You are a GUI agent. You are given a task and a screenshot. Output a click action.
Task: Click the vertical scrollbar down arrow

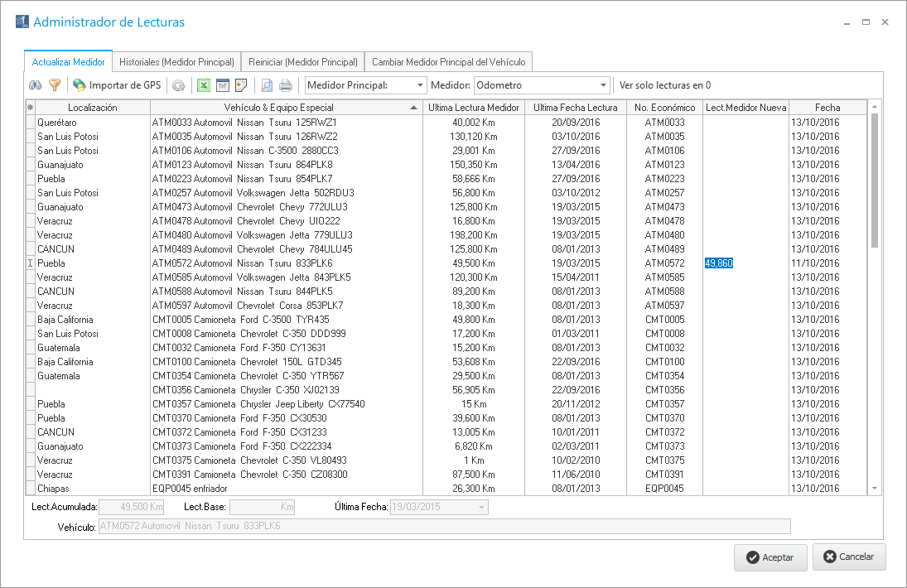pos(875,489)
